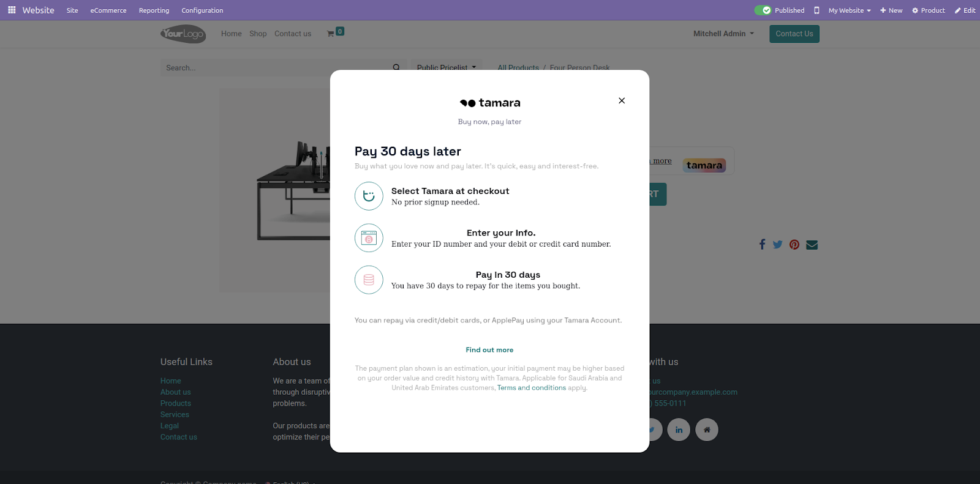Open the Terms and conditions link
Viewport: 980px width, 484px height.
point(532,388)
